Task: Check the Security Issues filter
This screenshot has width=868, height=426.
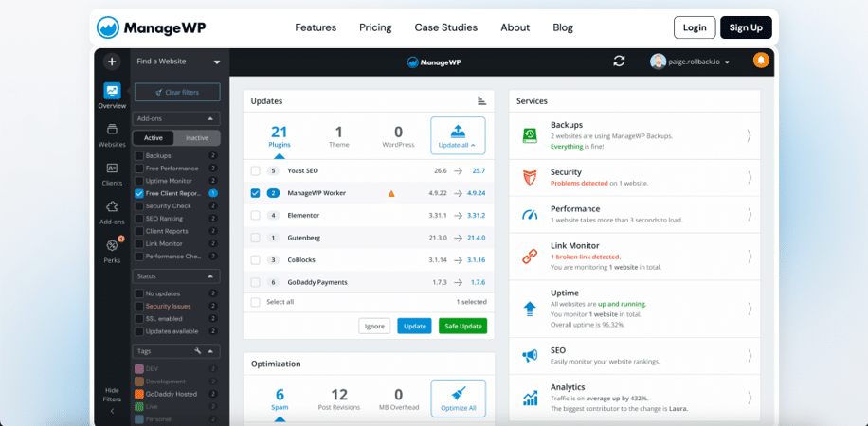Action: [x=139, y=306]
